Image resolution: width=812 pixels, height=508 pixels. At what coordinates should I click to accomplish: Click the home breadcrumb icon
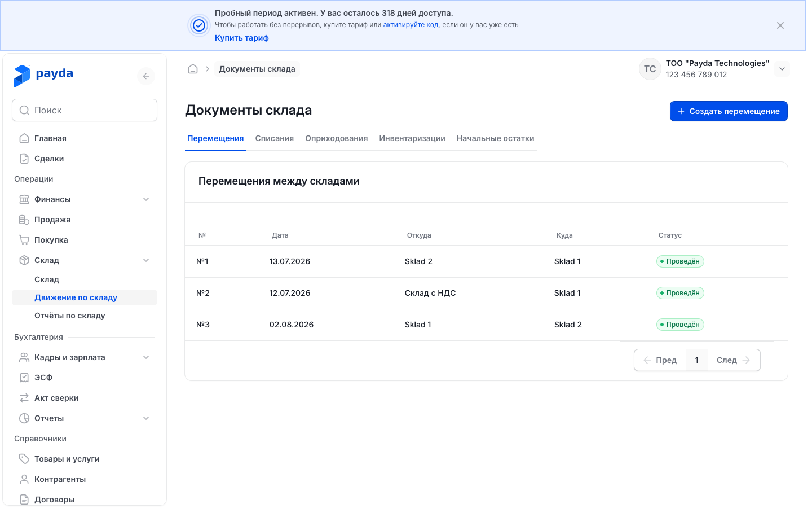193,69
